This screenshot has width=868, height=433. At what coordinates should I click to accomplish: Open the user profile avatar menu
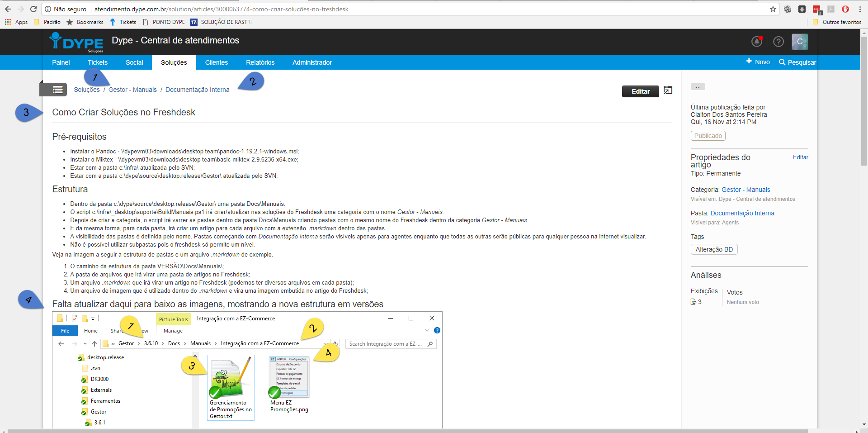point(800,42)
